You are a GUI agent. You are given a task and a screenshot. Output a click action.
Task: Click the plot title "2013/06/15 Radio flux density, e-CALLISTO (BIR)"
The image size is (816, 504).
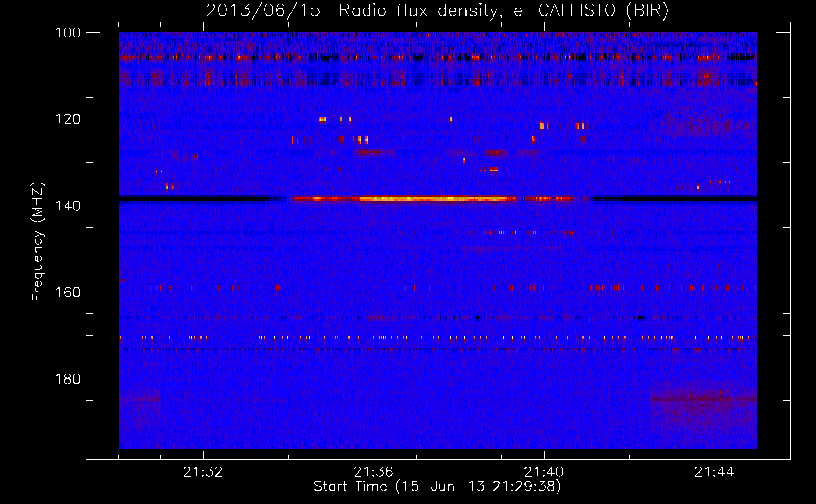click(x=437, y=10)
